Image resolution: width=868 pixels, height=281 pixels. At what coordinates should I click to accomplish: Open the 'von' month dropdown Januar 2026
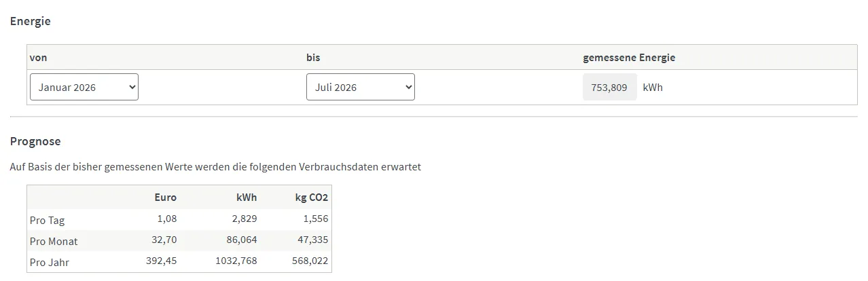coord(84,87)
